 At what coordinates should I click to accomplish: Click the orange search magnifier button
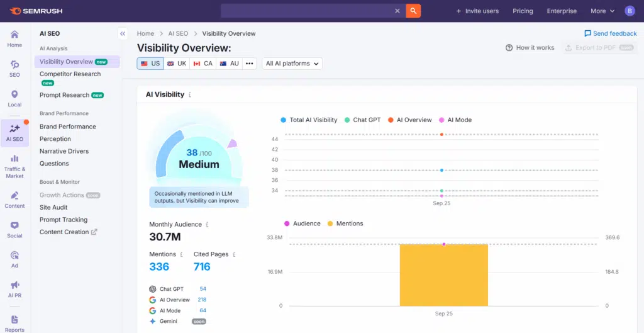click(x=413, y=11)
